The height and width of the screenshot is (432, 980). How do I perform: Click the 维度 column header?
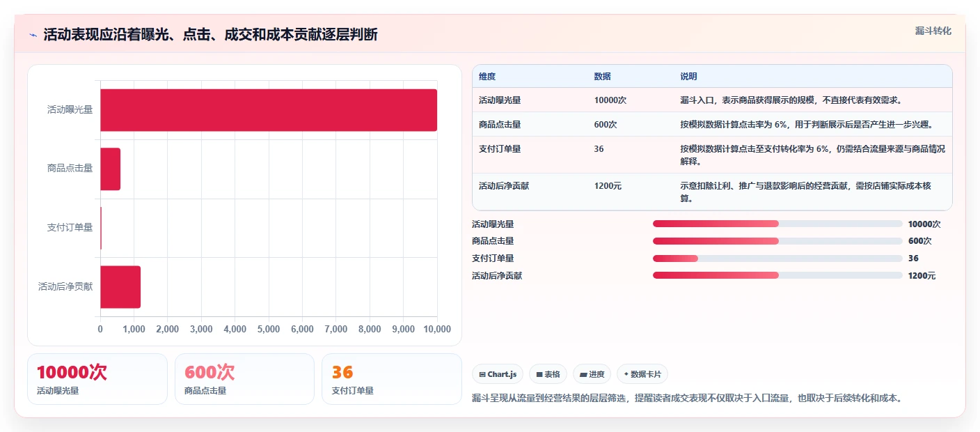tap(487, 77)
